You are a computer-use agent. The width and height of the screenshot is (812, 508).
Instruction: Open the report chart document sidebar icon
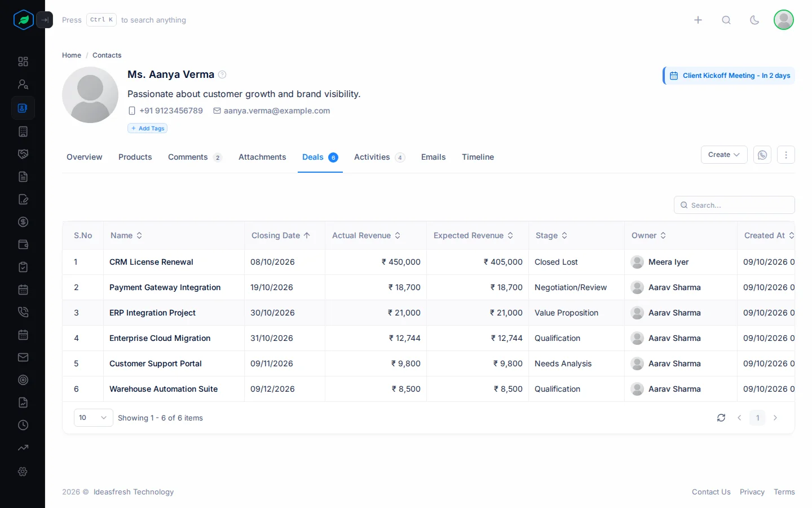point(23,402)
